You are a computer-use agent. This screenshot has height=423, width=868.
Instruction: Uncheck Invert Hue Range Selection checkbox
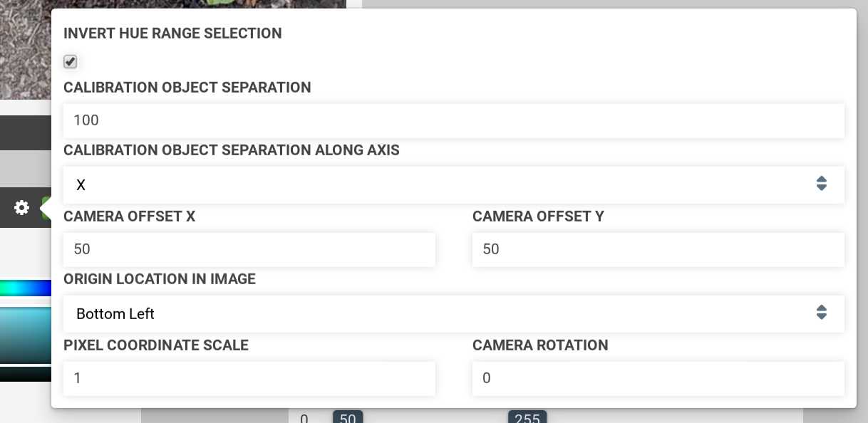[x=70, y=62]
